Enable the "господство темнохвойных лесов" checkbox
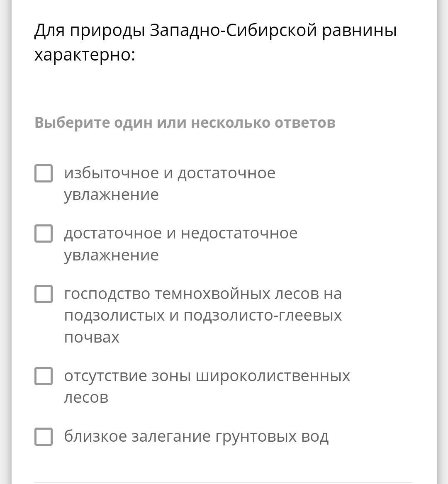This screenshot has width=448, height=484. [44, 294]
